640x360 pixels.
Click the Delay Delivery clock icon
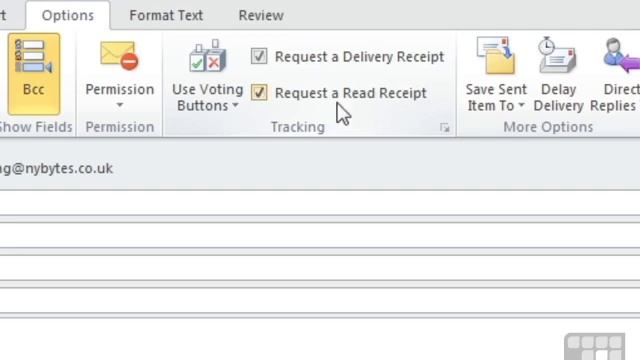[x=558, y=56]
